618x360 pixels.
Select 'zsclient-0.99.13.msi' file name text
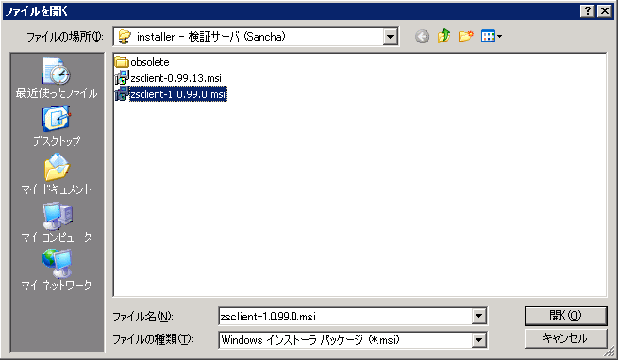coord(176,78)
